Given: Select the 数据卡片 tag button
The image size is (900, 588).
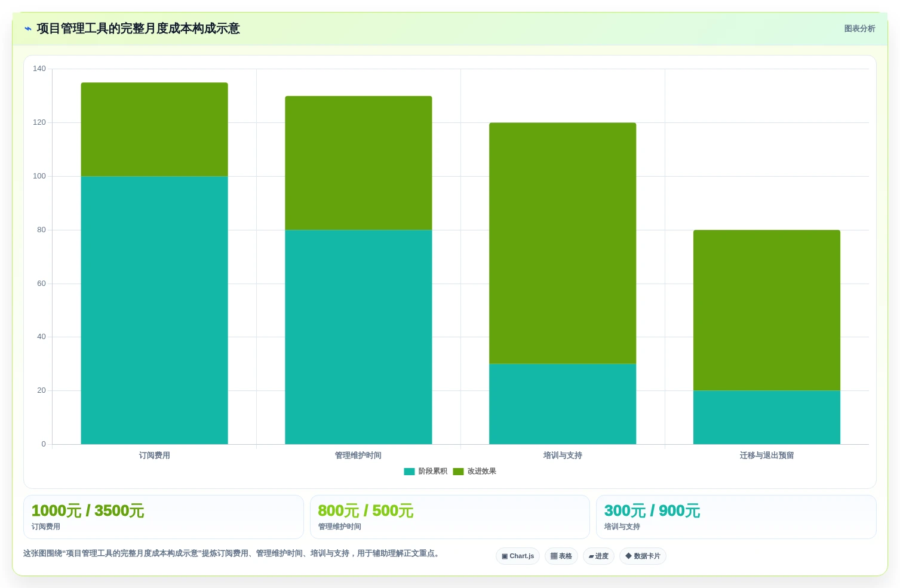Looking at the screenshot, I should [643, 556].
